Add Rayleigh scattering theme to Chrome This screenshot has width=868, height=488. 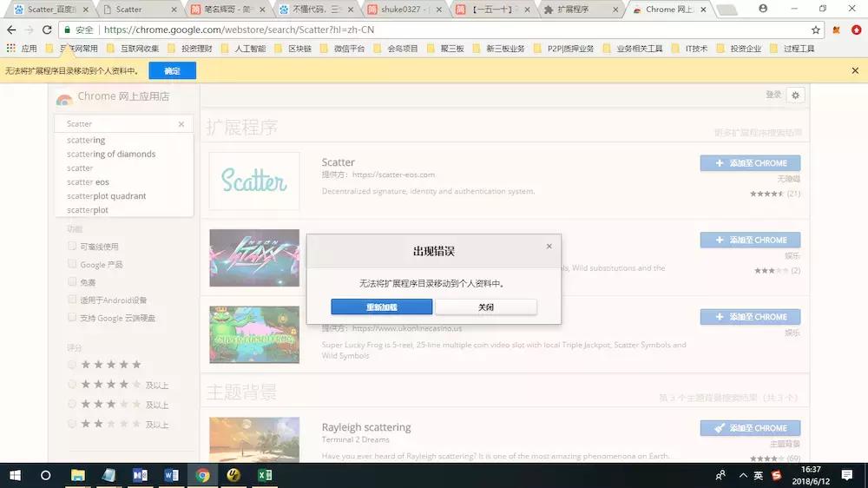tap(750, 428)
